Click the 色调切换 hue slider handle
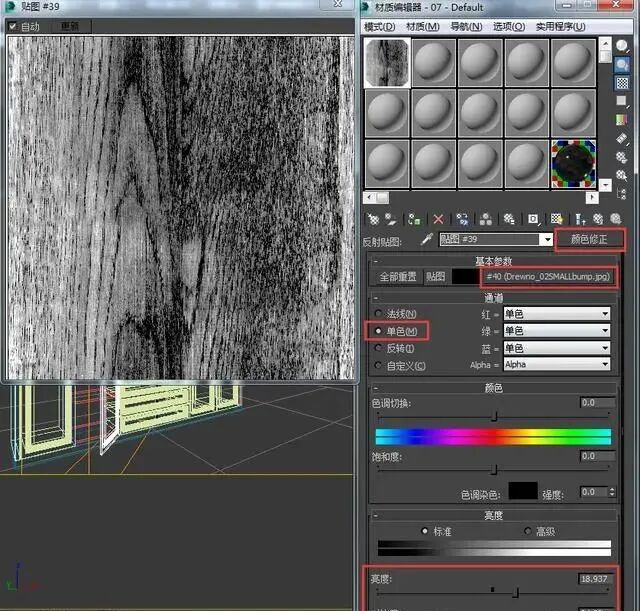Viewport: 640px width, 611px height. coord(494,416)
